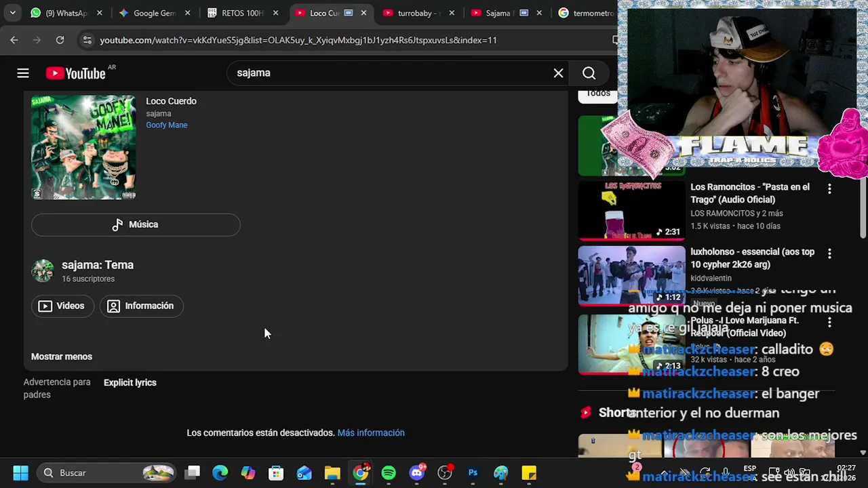
Task: Open the channel's Información button
Action: (141, 306)
